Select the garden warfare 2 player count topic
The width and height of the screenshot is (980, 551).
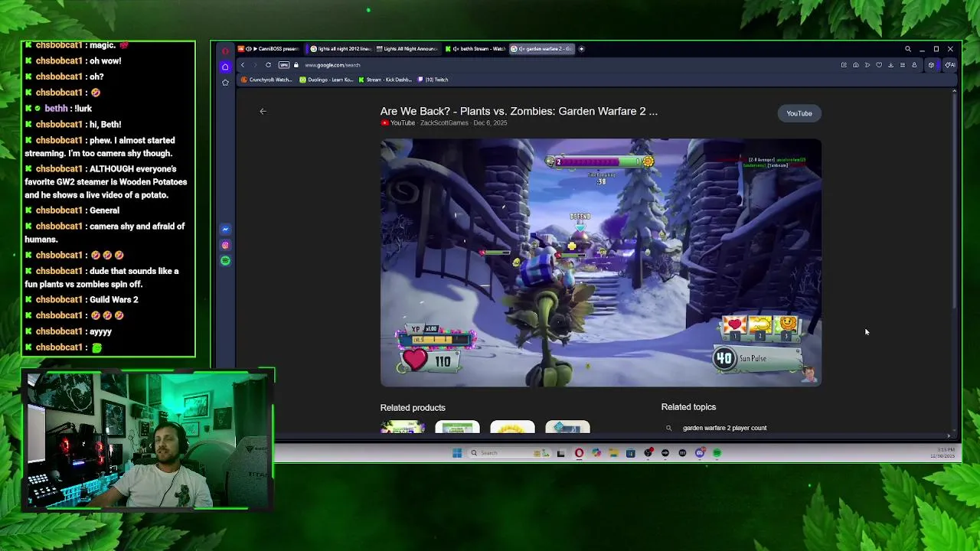tap(724, 428)
